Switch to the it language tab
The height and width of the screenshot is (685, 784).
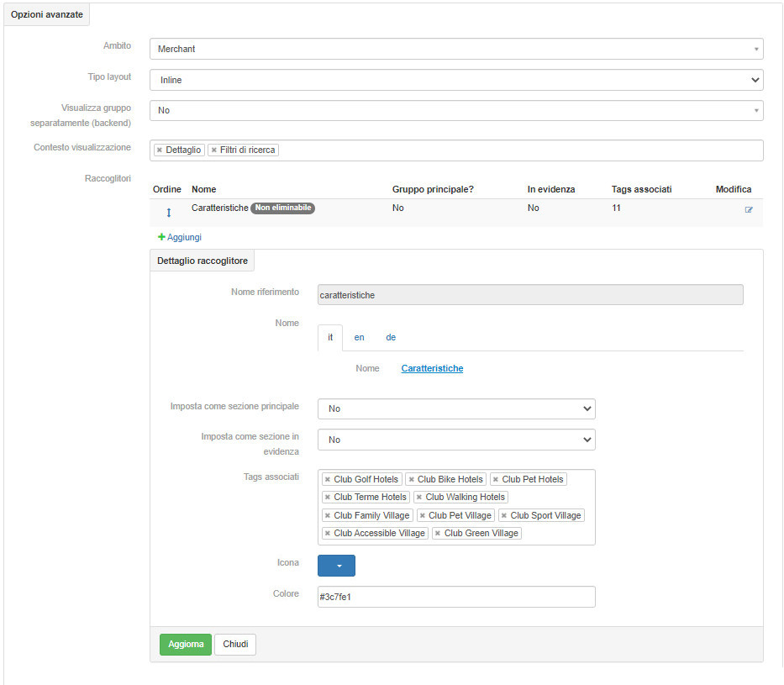click(330, 338)
